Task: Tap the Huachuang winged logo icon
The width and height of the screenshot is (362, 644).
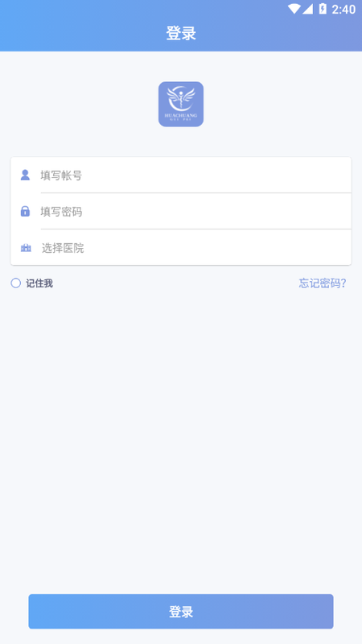Action: (181, 104)
